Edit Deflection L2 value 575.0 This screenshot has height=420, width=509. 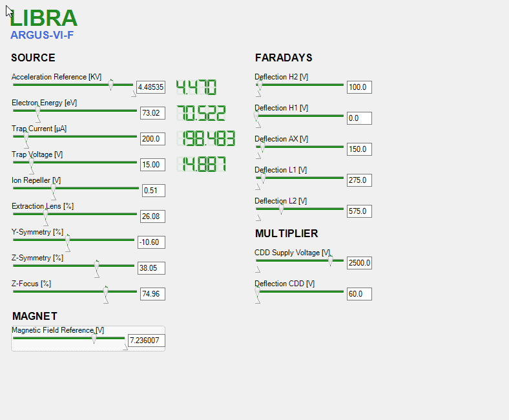click(359, 211)
